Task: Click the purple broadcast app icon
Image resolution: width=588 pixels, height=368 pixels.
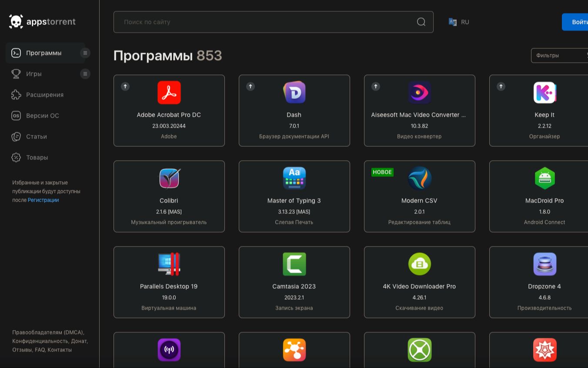Action: point(169,350)
